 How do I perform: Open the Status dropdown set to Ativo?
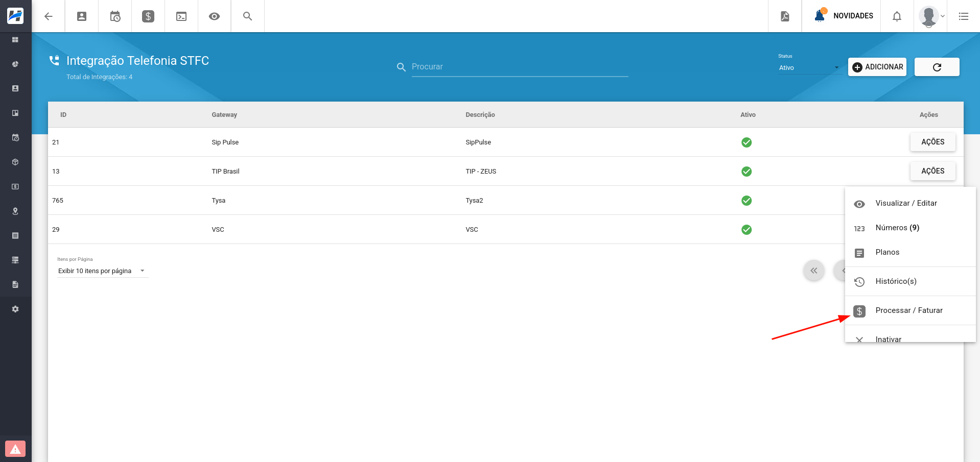(x=808, y=67)
